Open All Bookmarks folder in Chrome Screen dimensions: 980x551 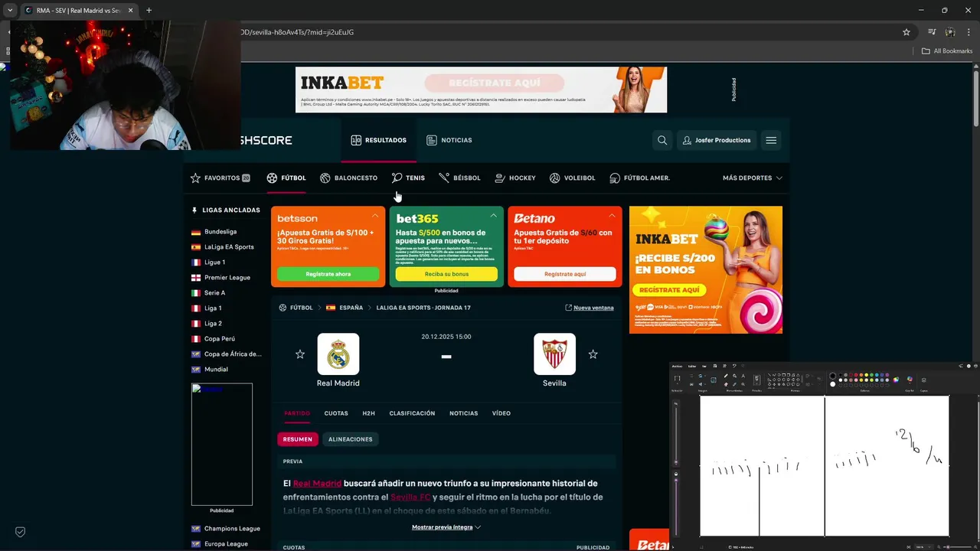[x=947, y=51]
